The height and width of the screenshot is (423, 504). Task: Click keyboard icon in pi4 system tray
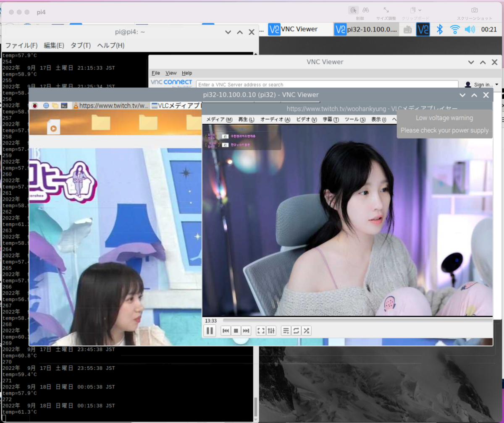pos(407,29)
